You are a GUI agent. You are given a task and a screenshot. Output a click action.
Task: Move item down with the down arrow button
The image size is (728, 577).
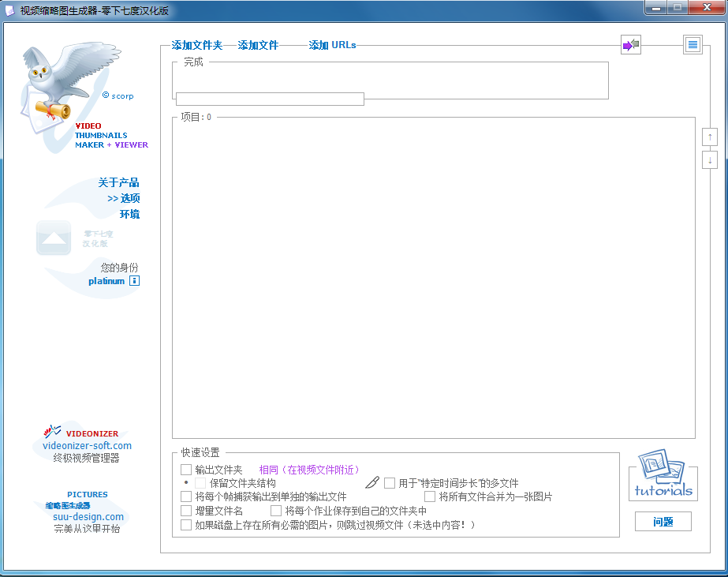tap(710, 160)
